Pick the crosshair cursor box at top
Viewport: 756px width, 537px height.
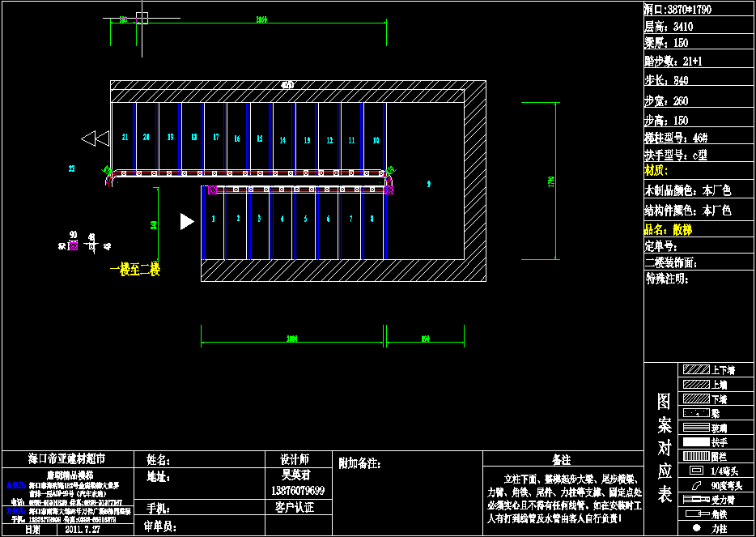pyautogui.click(x=142, y=16)
